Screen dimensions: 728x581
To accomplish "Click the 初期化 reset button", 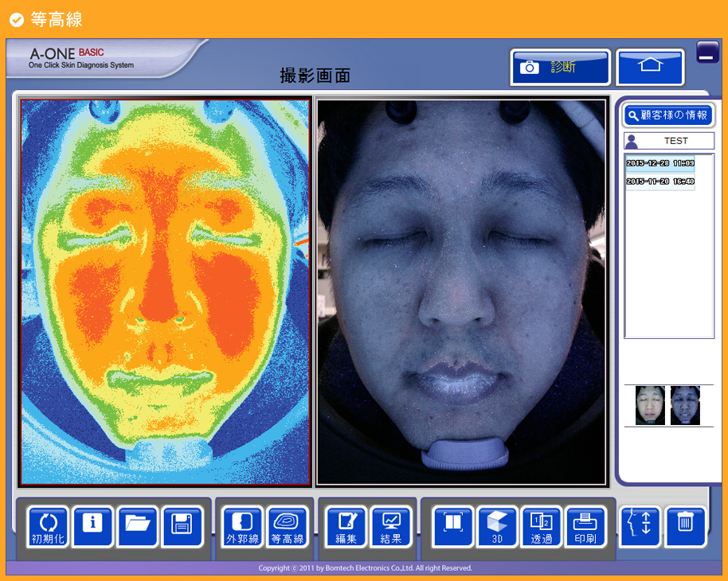I will tap(49, 527).
